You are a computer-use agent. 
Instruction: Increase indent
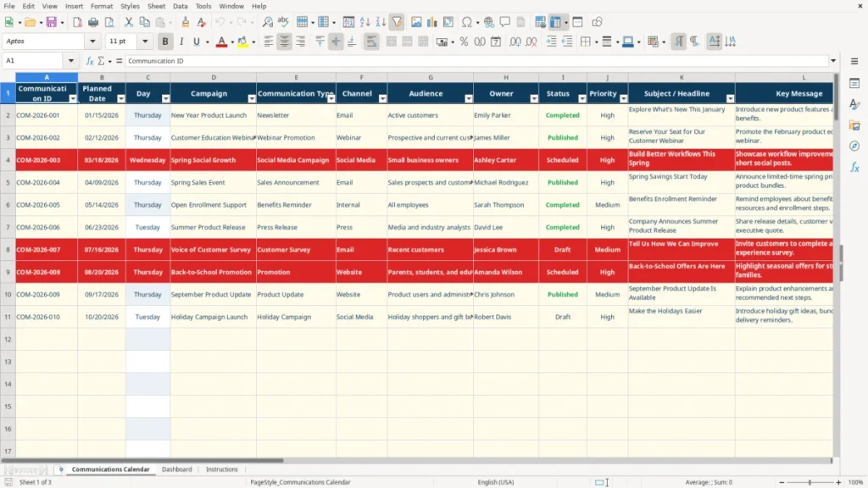coord(551,42)
